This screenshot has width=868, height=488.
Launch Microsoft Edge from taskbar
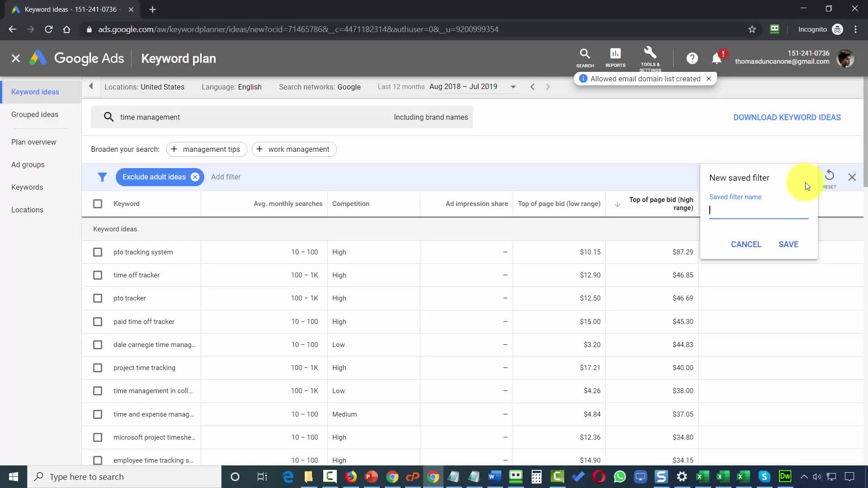tap(288, 477)
